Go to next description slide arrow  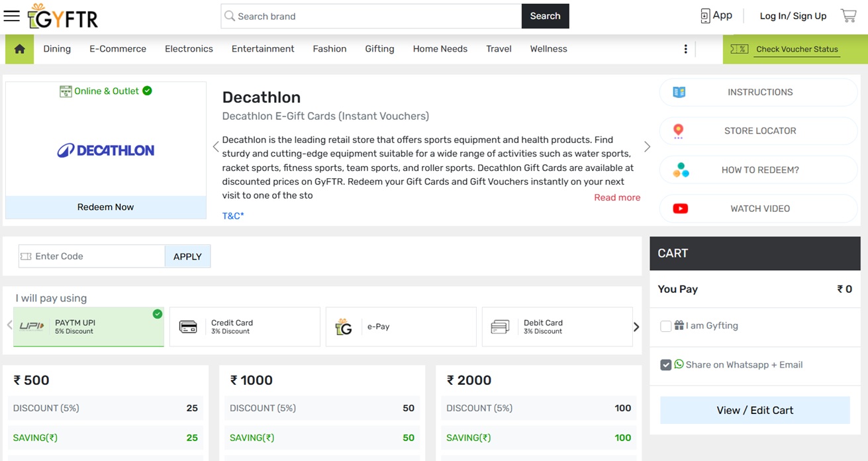647,147
